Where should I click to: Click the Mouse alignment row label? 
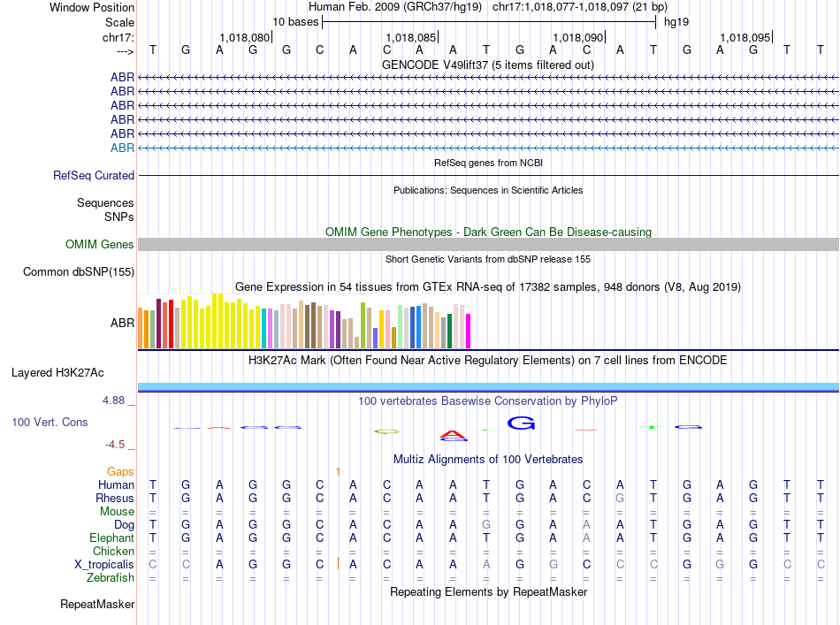[x=117, y=512]
